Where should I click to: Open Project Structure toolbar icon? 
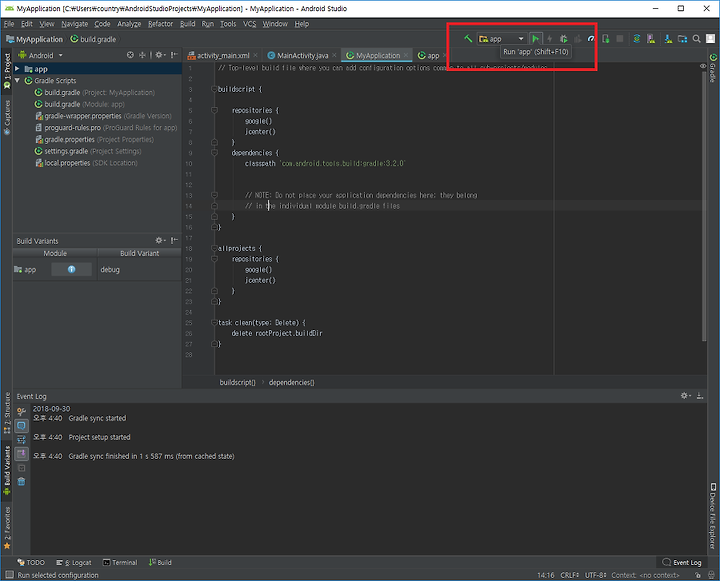click(x=683, y=39)
